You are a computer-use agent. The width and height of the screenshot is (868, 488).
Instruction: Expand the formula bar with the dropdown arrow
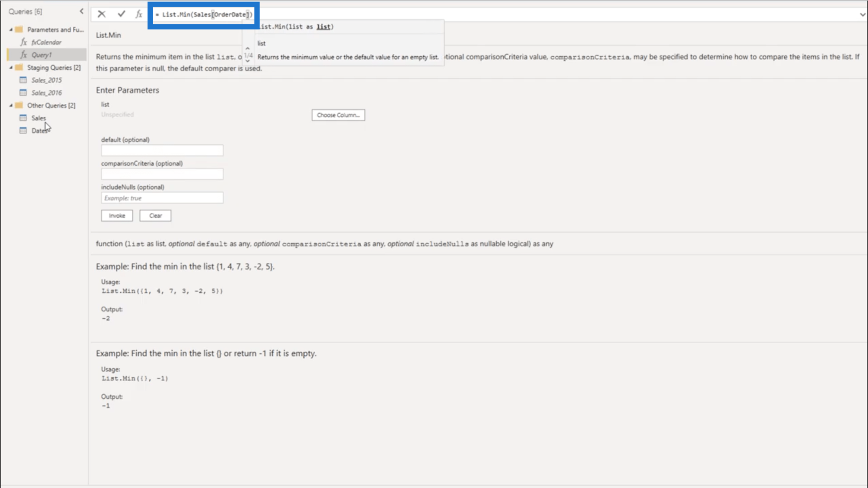pos(862,14)
